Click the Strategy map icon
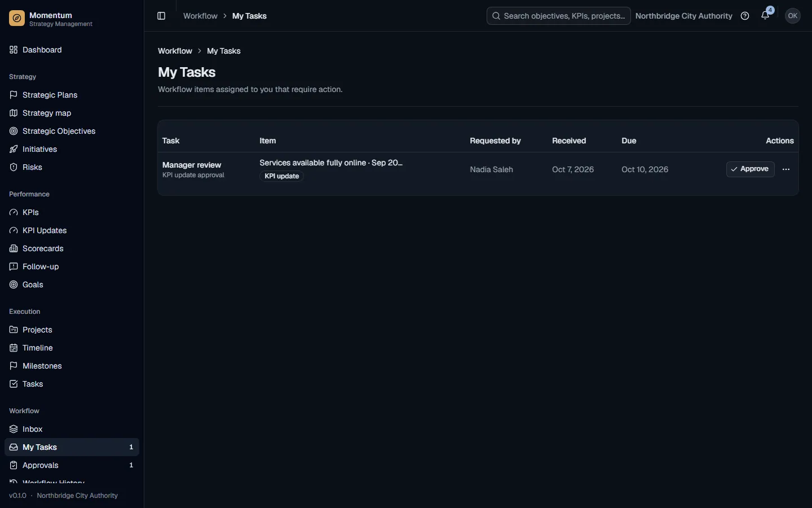 14,113
